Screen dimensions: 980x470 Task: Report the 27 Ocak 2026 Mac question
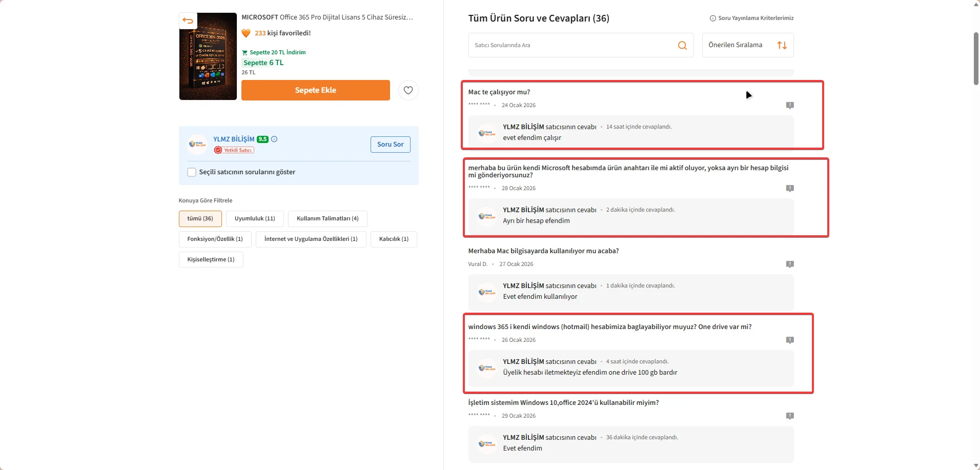click(x=790, y=264)
